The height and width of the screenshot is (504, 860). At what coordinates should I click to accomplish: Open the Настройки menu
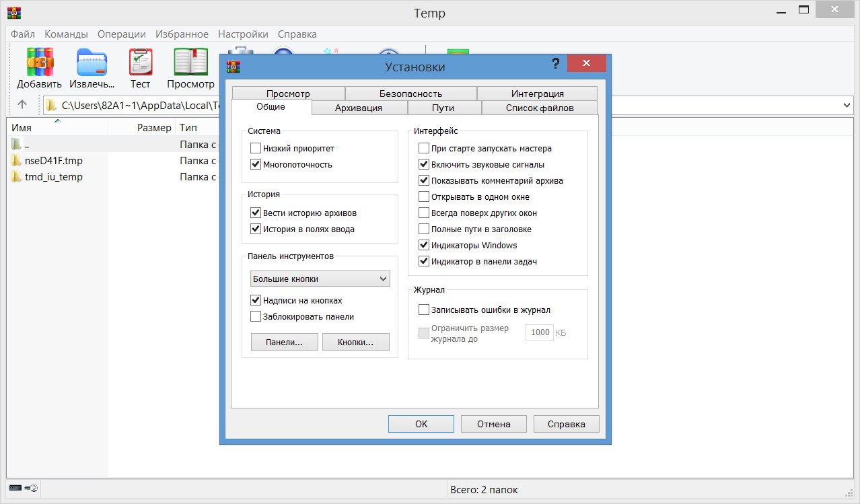243,34
